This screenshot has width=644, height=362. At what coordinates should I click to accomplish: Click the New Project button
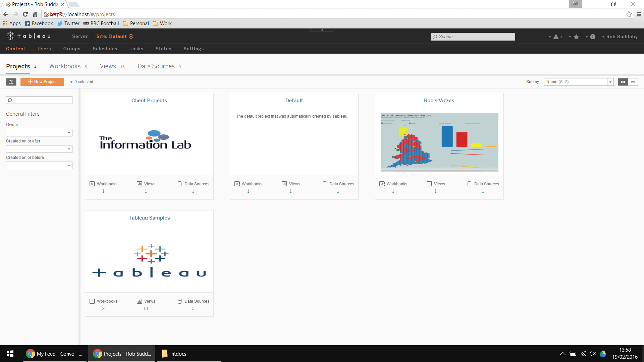42,82
